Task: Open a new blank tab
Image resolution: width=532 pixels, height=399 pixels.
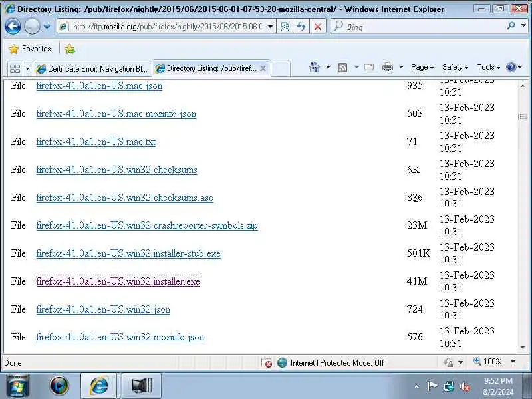Action: pos(281,68)
